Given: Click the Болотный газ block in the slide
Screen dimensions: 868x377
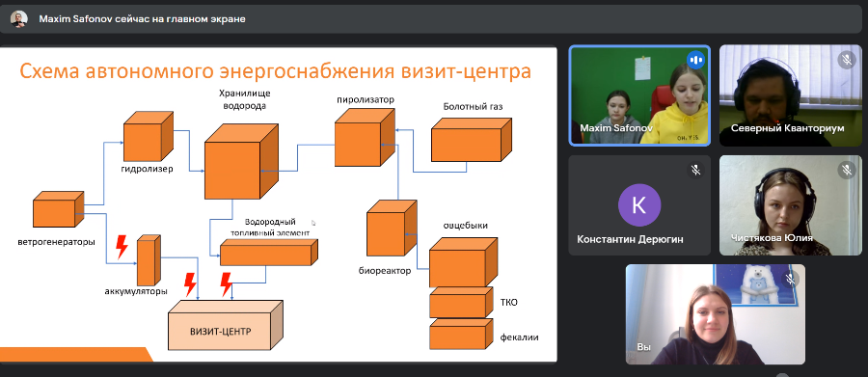Looking at the screenshot, I should (x=471, y=140).
